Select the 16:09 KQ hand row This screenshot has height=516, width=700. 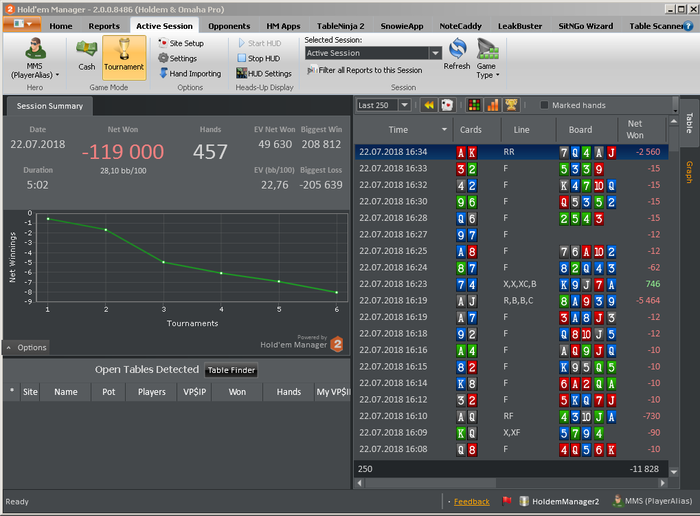coord(512,433)
